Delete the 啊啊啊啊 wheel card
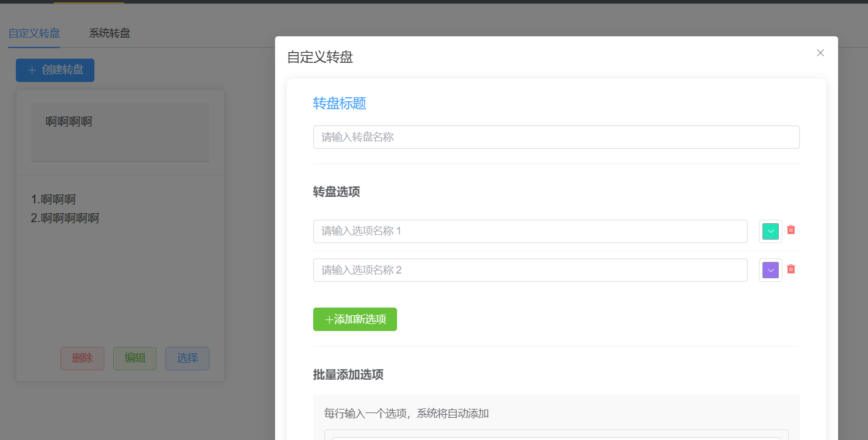The image size is (868, 440). tap(82, 359)
